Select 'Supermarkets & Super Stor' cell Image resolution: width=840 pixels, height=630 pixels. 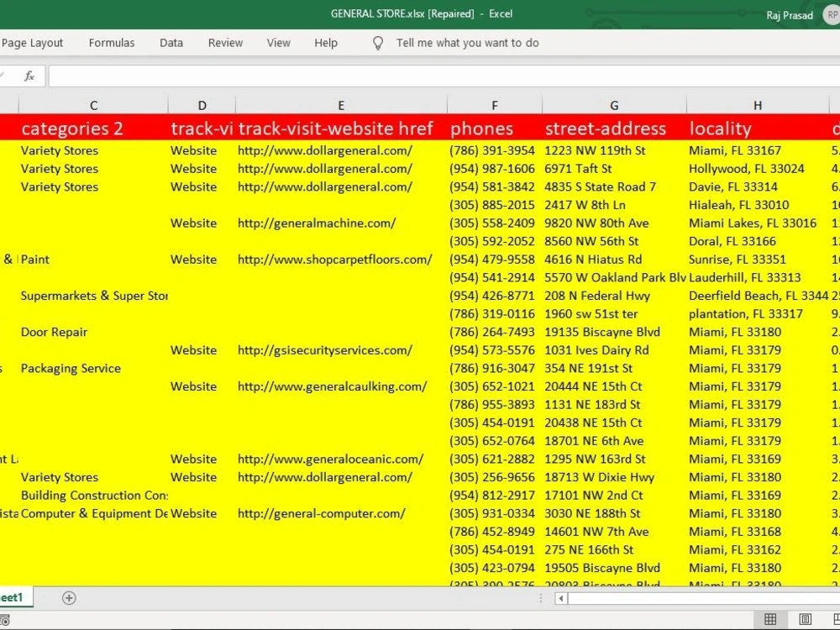point(94,296)
